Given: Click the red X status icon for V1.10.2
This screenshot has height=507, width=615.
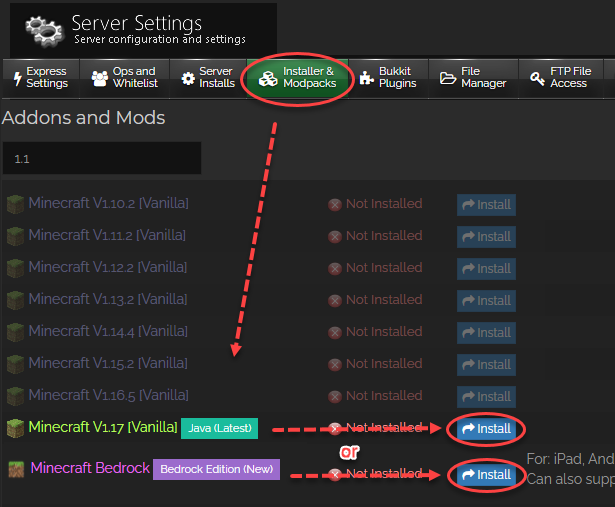Looking at the screenshot, I should [335, 205].
